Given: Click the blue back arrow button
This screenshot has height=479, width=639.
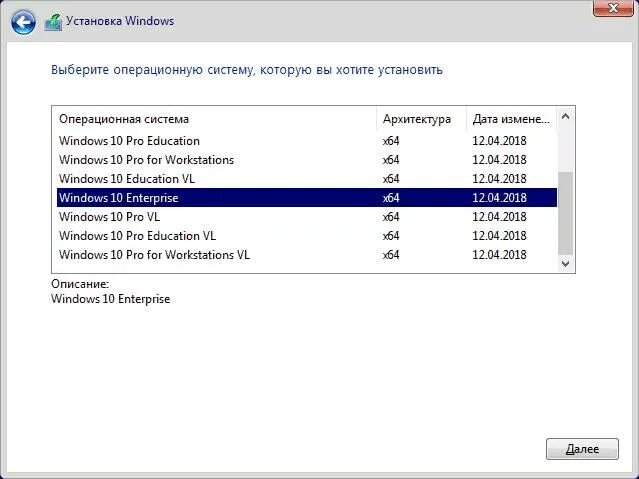Looking at the screenshot, I should pos(23,22).
